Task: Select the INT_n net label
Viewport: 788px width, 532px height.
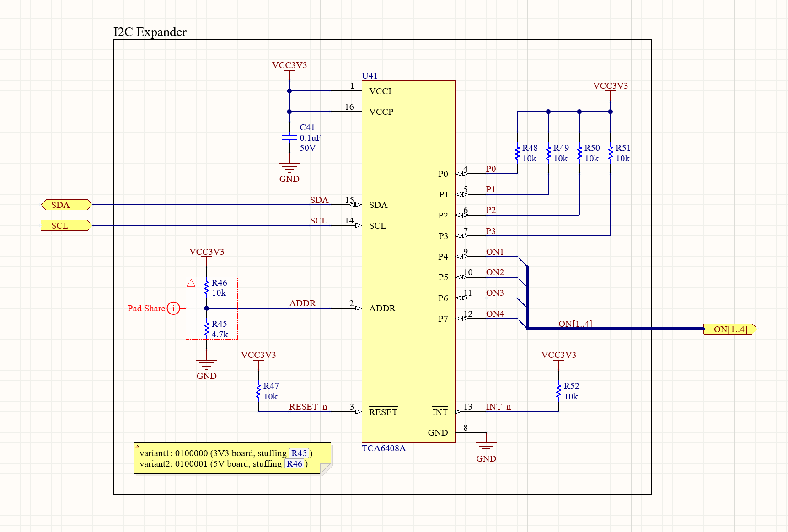Action: pyautogui.click(x=499, y=407)
